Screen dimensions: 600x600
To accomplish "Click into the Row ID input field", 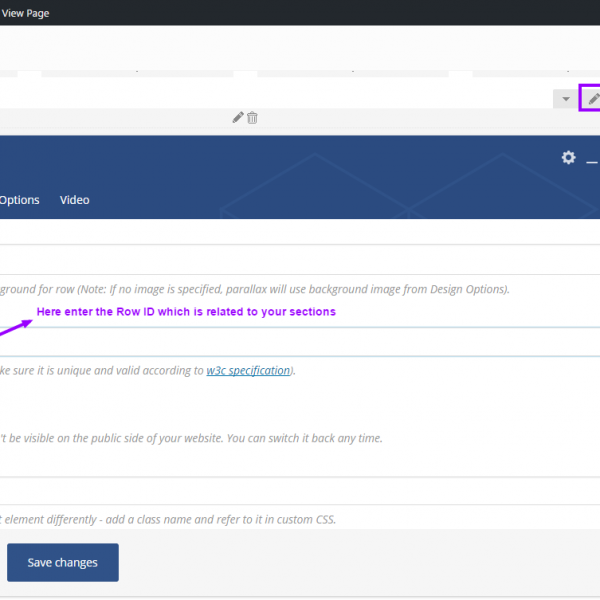I will [300, 341].
